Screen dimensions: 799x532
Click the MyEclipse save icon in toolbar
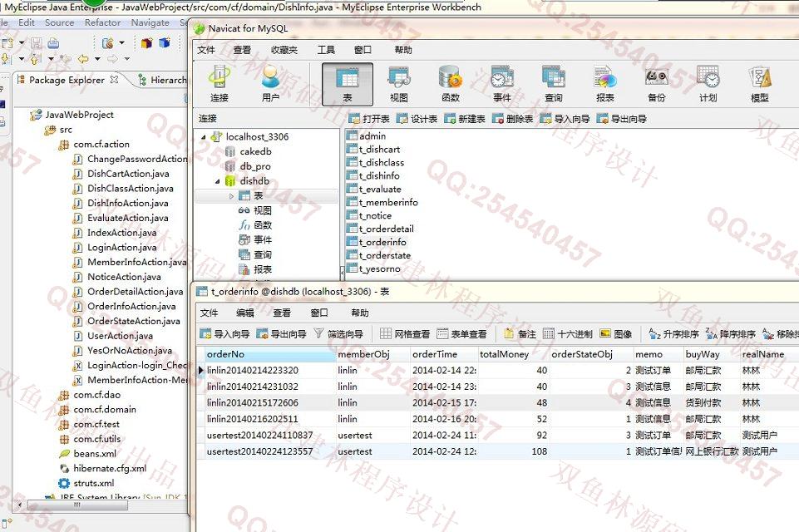point(37,43)
